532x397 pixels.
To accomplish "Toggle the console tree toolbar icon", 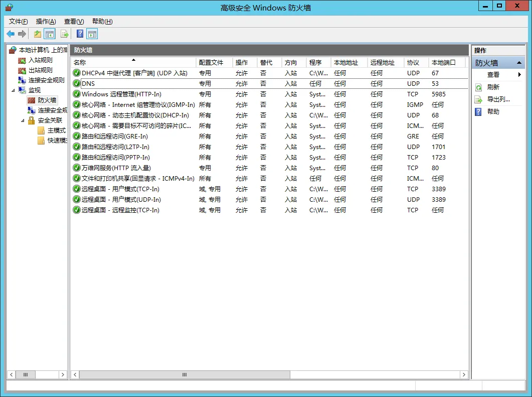I will point(50,34).
